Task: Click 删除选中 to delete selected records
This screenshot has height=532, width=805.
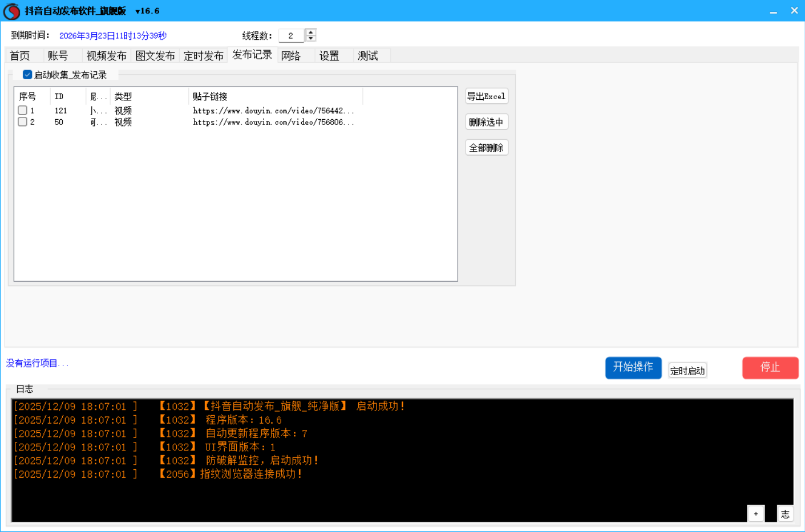Action: pos(486,122)
